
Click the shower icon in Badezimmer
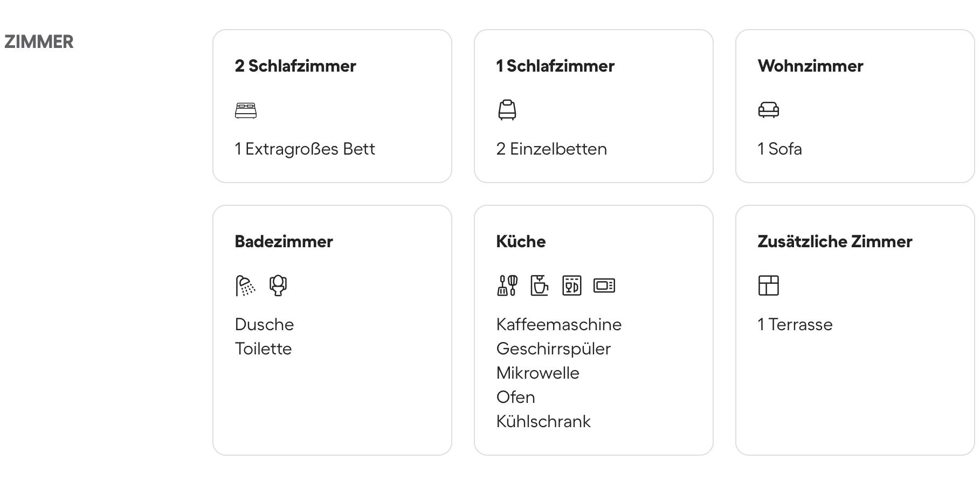click(x=245, y=285)
